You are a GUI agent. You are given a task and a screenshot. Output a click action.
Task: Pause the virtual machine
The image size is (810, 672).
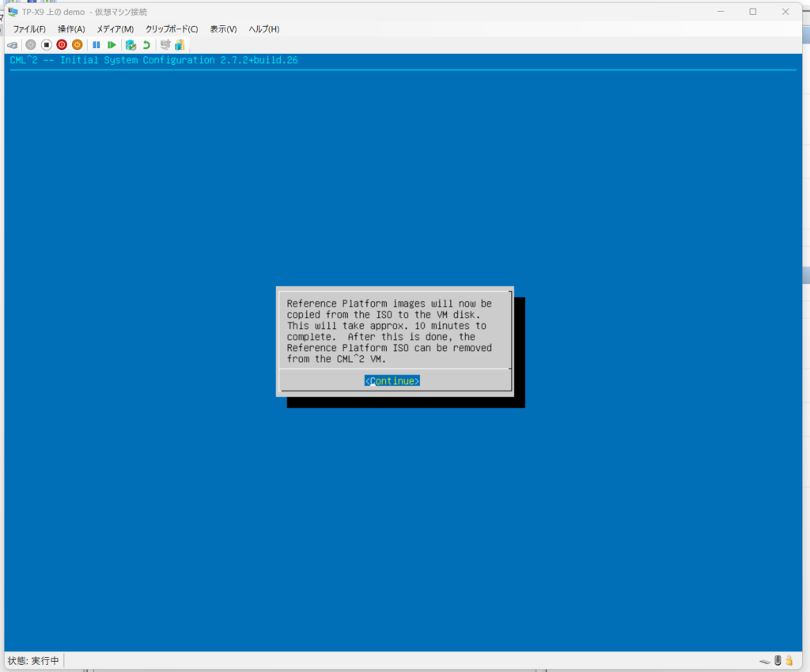(96, 45)
